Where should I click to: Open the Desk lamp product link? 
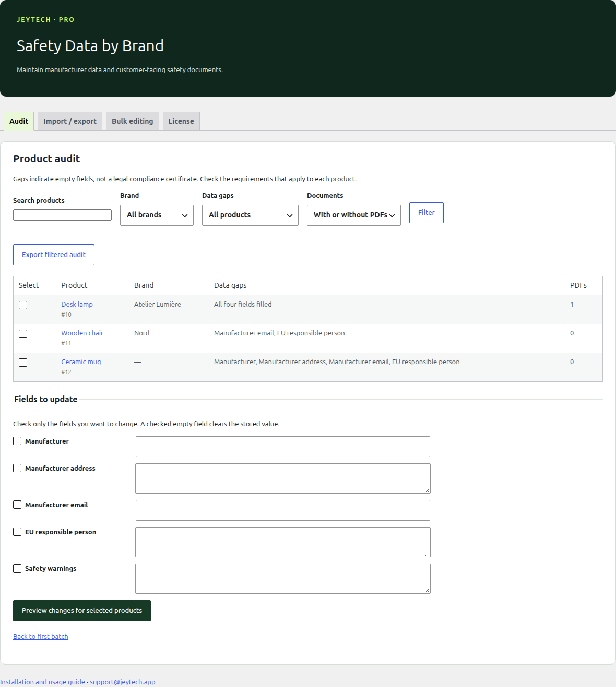click(x=77, y=304)
